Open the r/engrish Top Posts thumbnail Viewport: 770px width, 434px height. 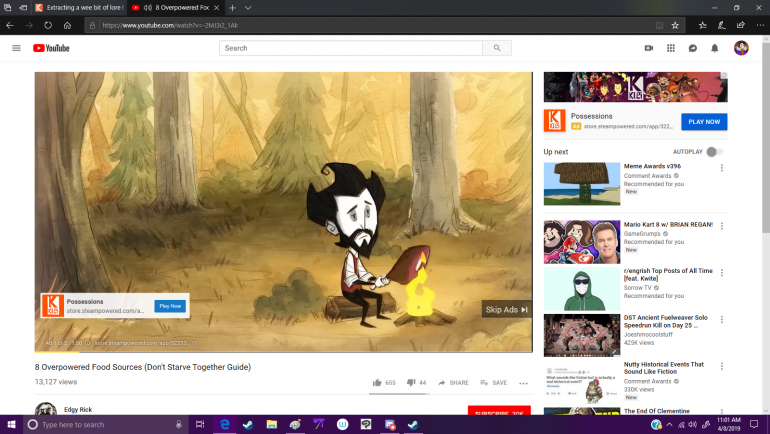581,289
